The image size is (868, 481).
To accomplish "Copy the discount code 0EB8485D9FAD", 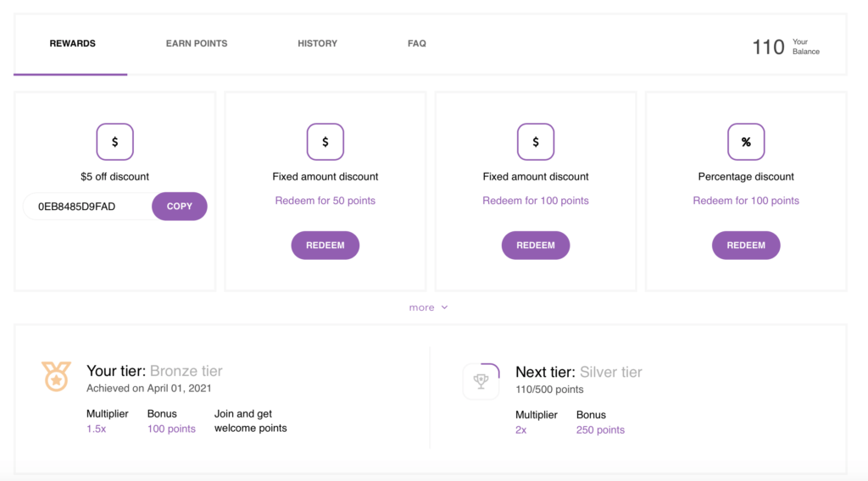I will coord(180,207).
